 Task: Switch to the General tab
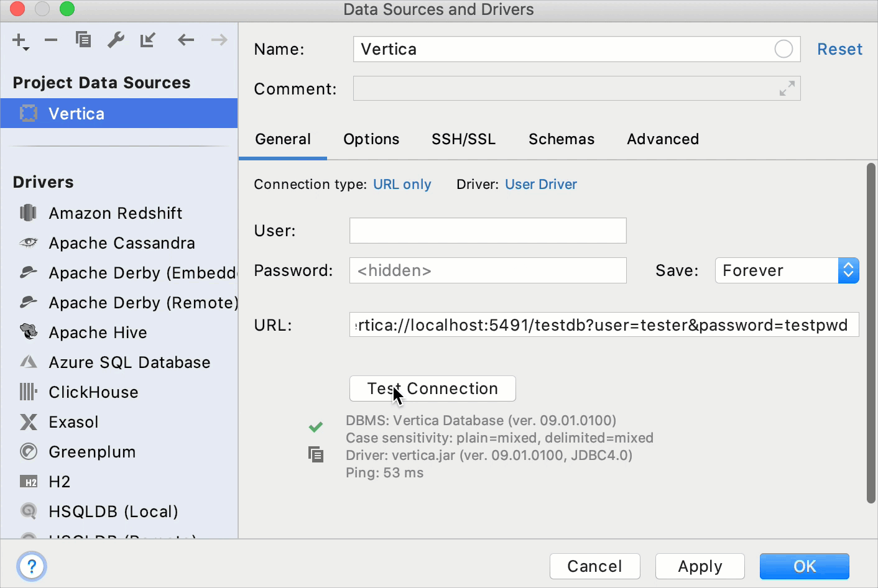283,139
